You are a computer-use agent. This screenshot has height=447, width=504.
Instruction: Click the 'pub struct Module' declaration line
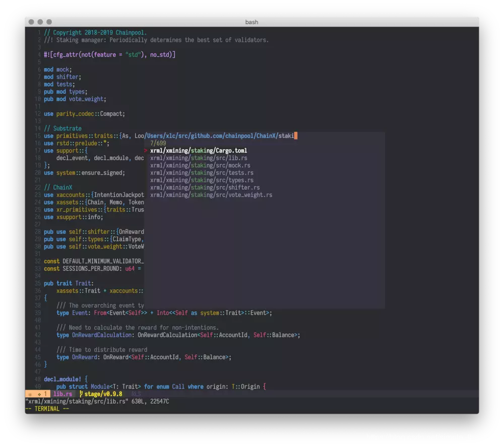point(161,387)
